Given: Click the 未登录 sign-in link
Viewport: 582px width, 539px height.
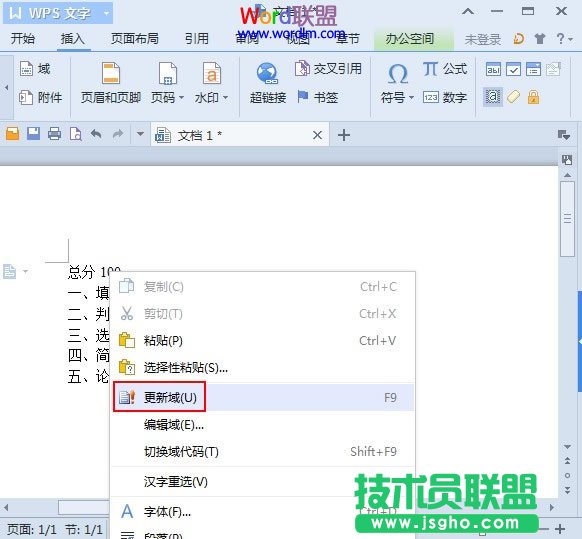Looking at the screenshot, I should [x=483, y=39].
